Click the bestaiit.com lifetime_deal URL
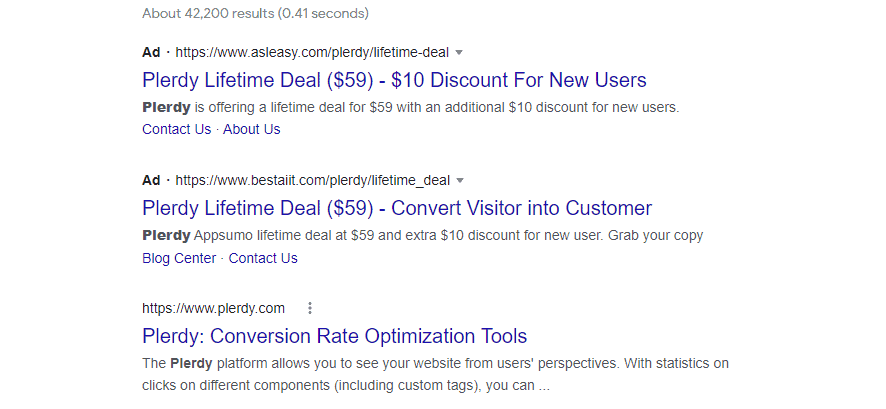 coord(312,181)
